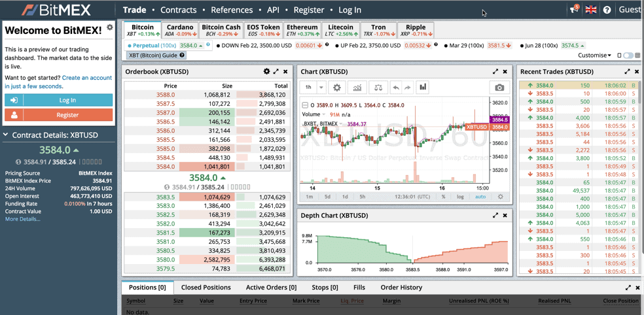Set chart range to 5d
Screen dimensions: 644x315
[x=327, y=197]
